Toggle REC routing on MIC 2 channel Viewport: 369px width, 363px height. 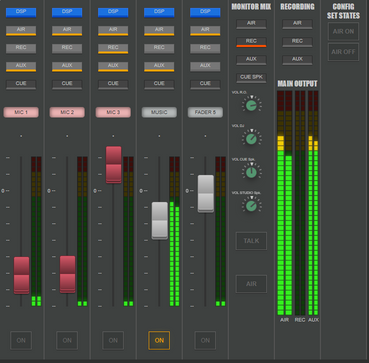(x=67, y=48)
